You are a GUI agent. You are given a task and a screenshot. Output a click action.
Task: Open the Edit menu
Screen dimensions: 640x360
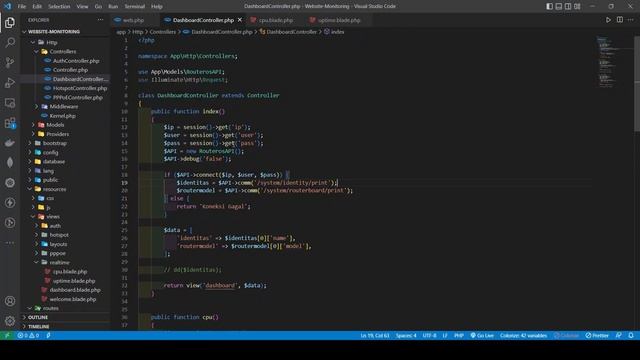[x=37, y=6]
